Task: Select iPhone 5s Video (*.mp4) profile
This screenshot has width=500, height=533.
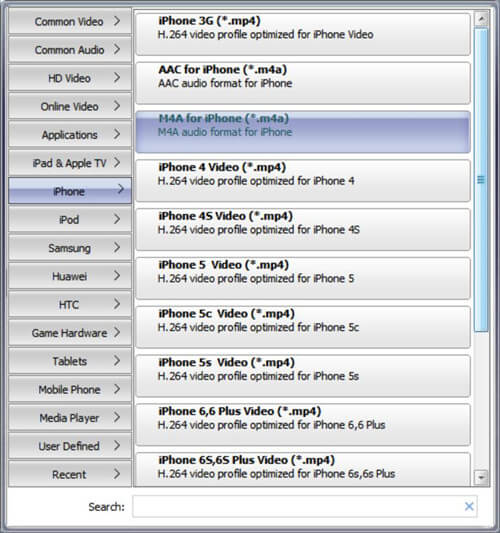Action: pyautogui.click(x=303, y=376)
